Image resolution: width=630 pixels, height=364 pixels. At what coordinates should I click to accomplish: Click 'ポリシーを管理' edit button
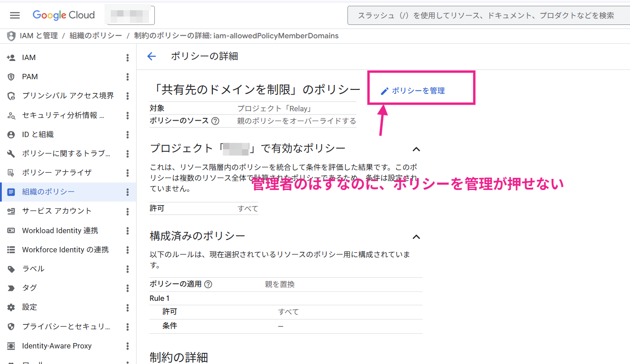pyautogui.click(x=412, y=91)
